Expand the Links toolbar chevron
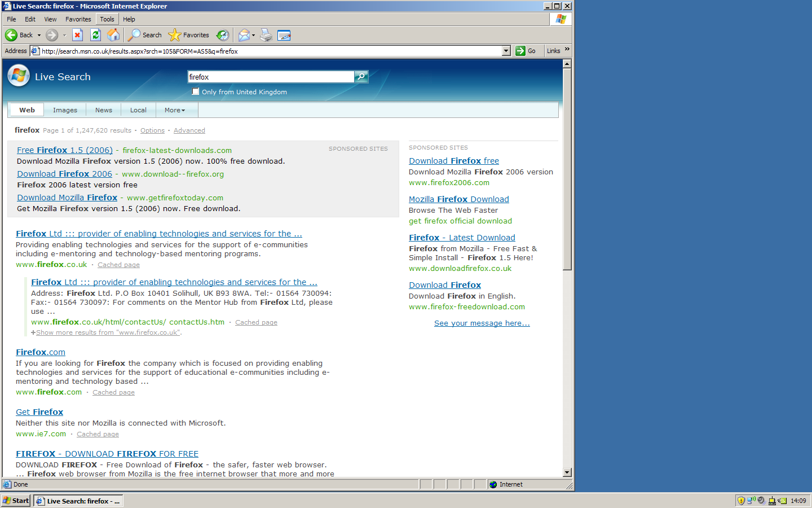Viewport: 812px width, 508px height. click(567, 50)
